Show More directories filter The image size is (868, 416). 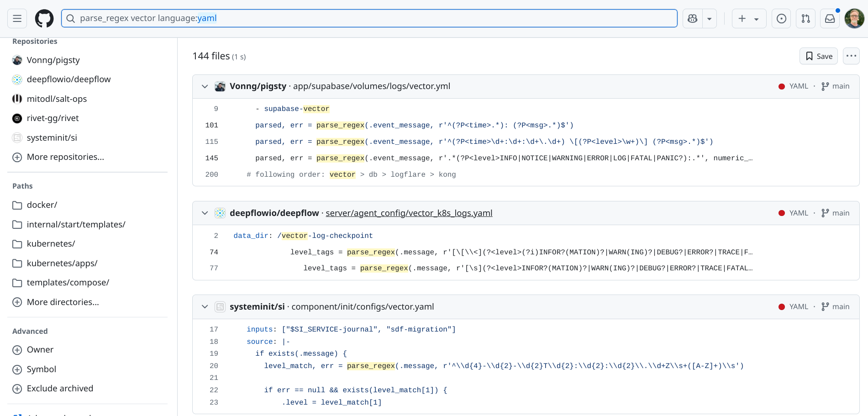pyautogui.click(x=63, y=302)
